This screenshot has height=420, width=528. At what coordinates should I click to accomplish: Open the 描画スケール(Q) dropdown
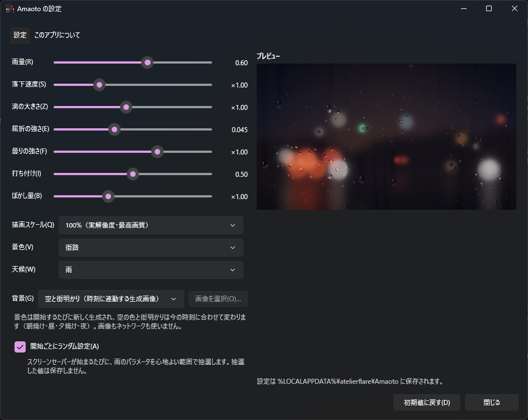click(151, 225)
